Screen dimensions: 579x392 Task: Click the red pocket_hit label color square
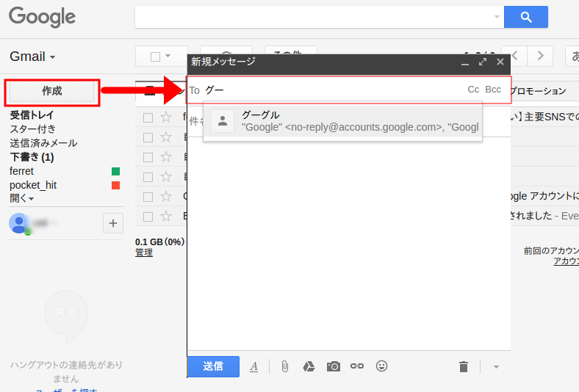pos(115,185)
